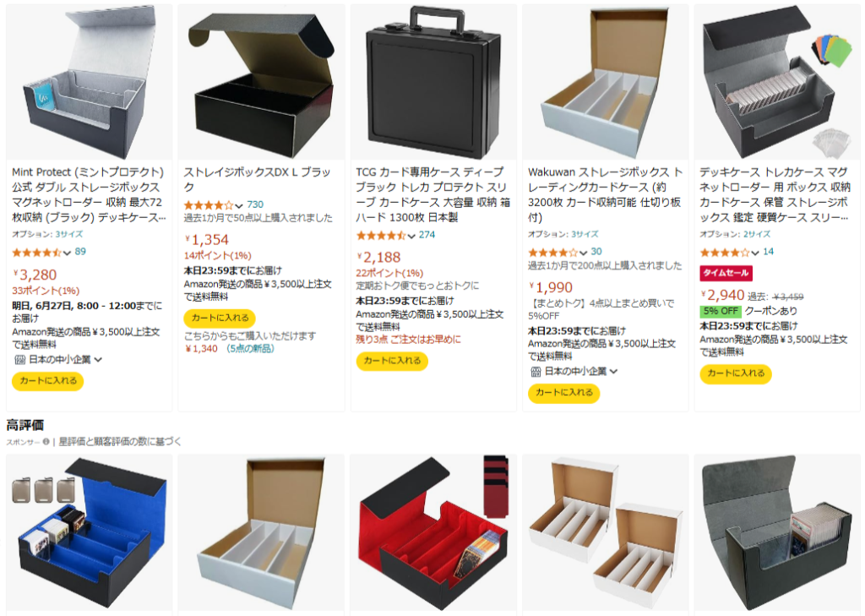Open 5点の新品 other sellers link

pos(250,349)
